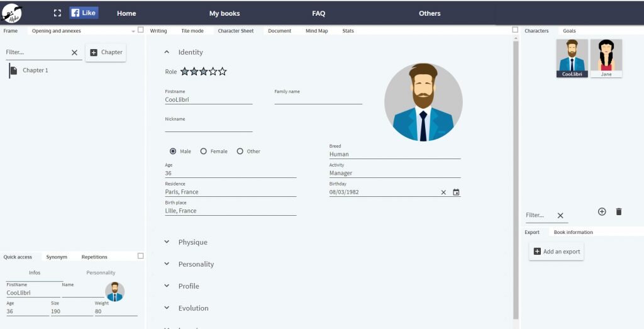Toggle fullscreen mode icon
Viewport: 644px width, 329px height.
click(57, 13)
